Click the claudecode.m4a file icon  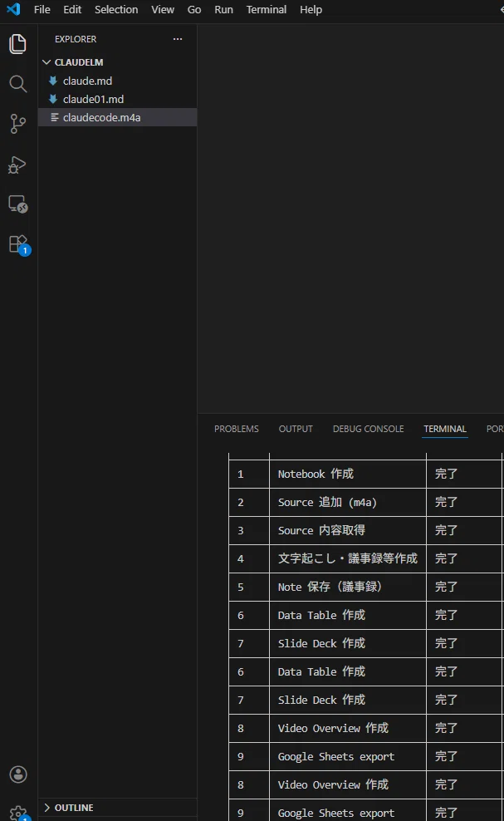(x=55, y=117)
